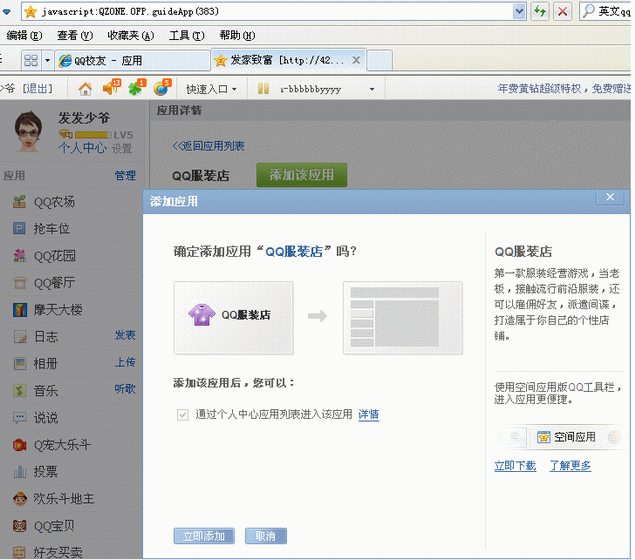The height and width of the screenshot is (560, 635).
Task: Click the refresh page icon
Action: (x=540, y=11)
